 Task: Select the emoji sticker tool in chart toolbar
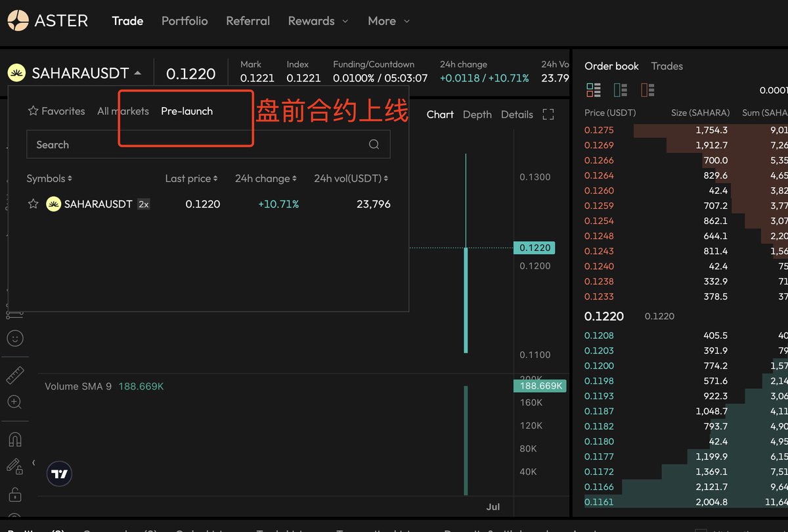[14, 338]
